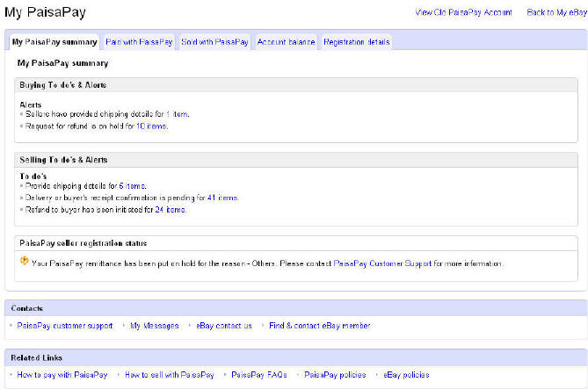Click the orange hold-status icon
The image size is (588, 389).
click(x=25, y=261)
